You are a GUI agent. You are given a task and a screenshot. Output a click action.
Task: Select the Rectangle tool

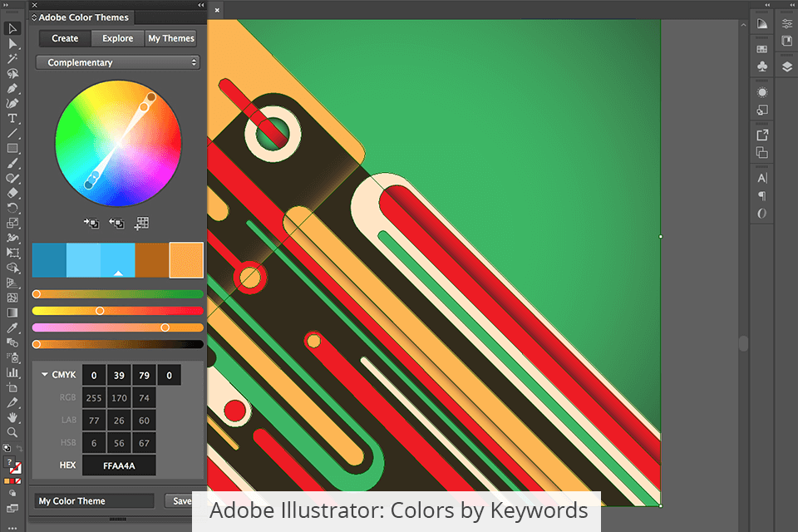coord(12,148)
